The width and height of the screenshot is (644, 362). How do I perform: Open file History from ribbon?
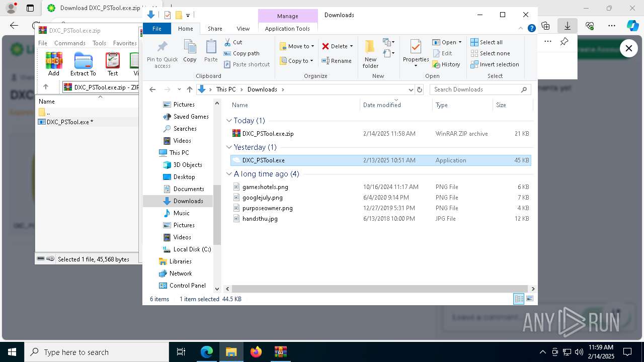[x=446, y=64]
